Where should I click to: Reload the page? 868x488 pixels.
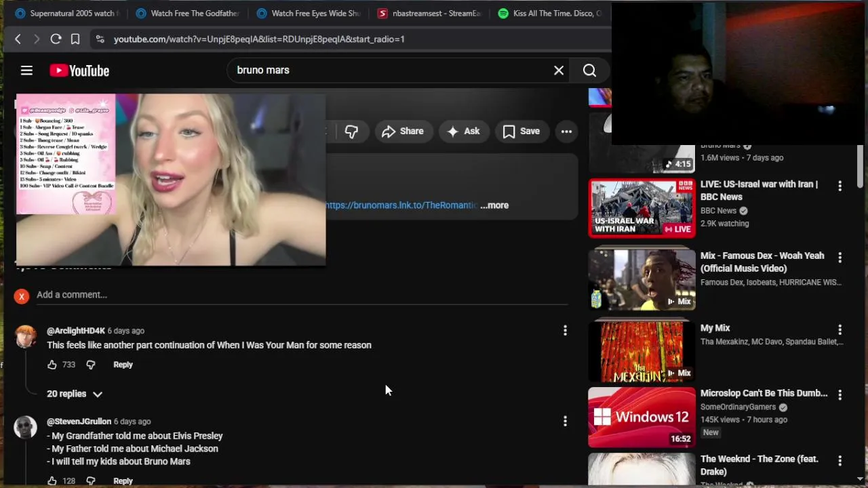pyautogui.click(x=56, y=39)
